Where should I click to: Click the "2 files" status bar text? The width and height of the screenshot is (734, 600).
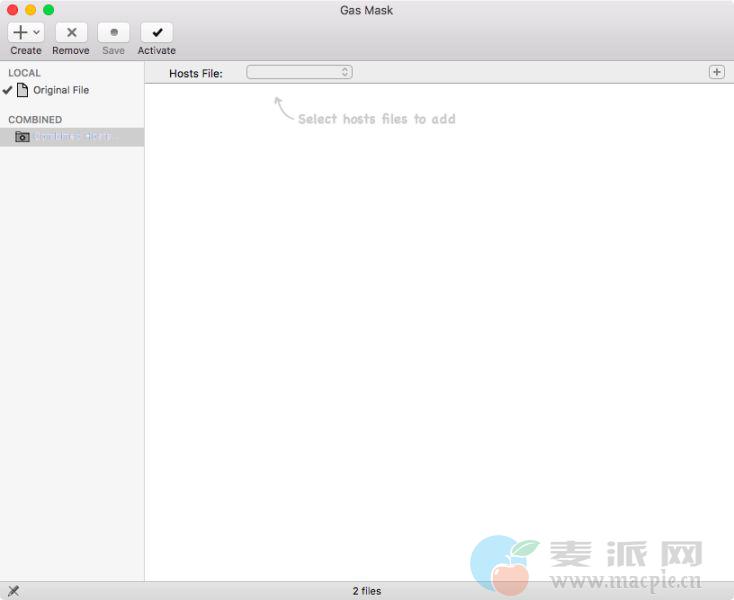(x=367, y=591)
